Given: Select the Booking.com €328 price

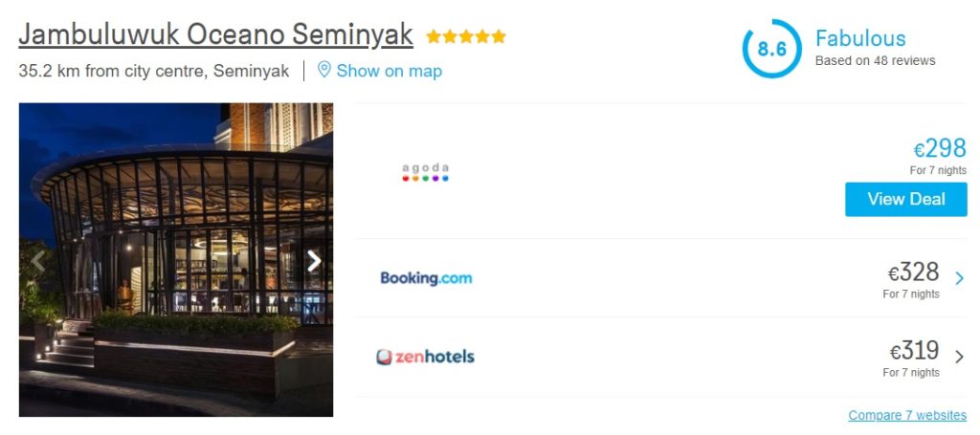Looking at the screenshot, I should click(x=913, y=272).
